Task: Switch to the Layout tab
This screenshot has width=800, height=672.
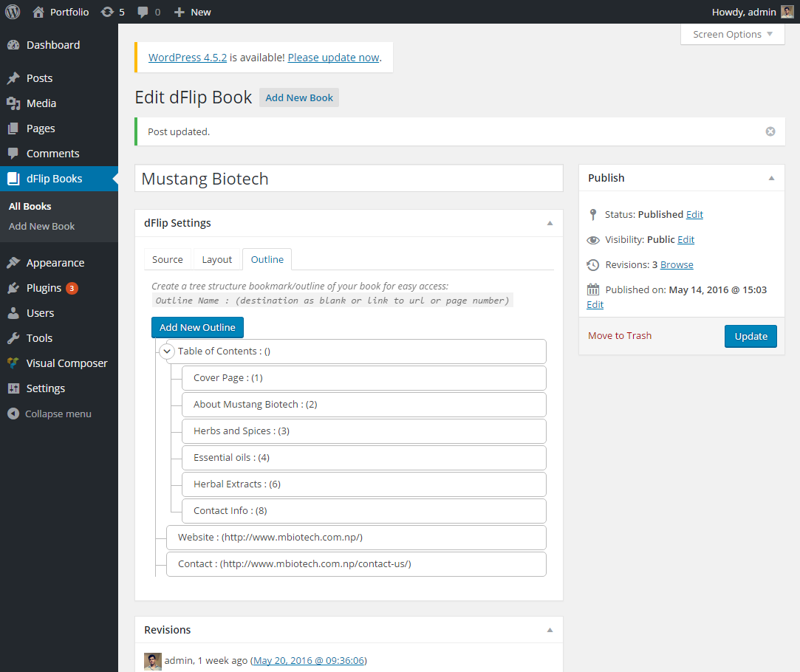Action: click(217, 259)
